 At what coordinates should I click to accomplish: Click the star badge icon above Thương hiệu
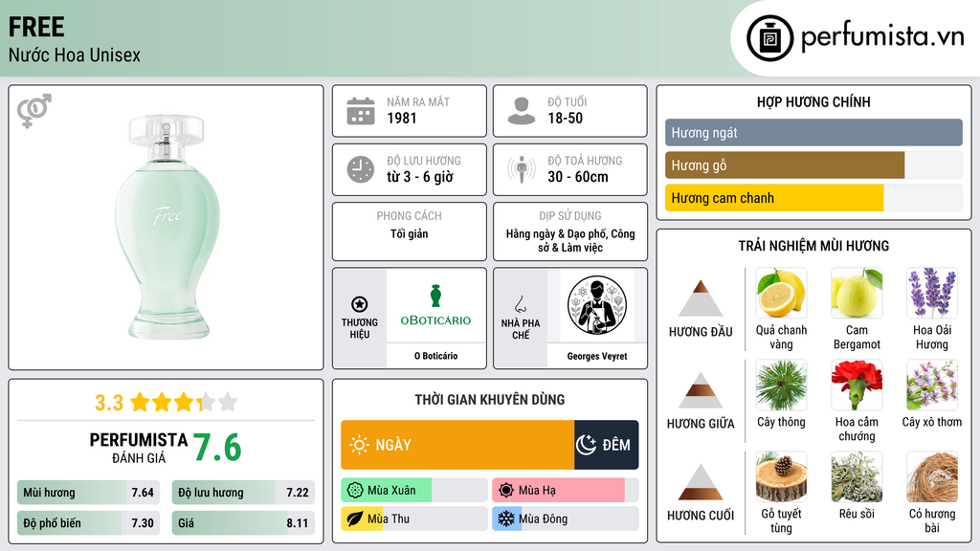click(360, 304)
